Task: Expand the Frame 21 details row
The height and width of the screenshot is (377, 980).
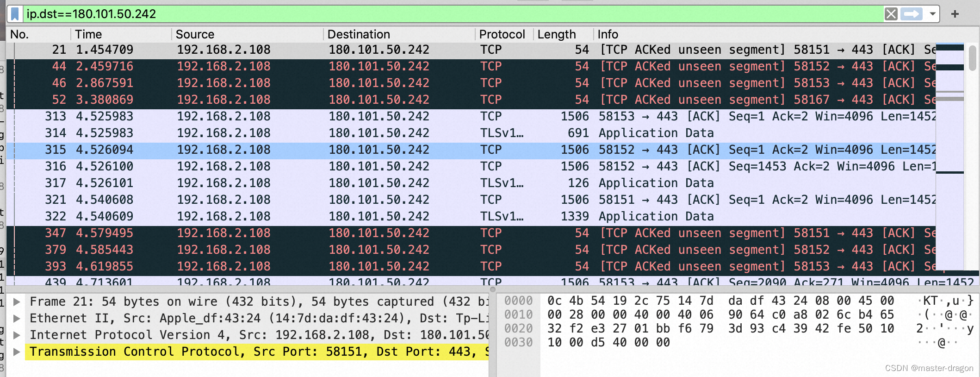Action: tap(17, 302)
